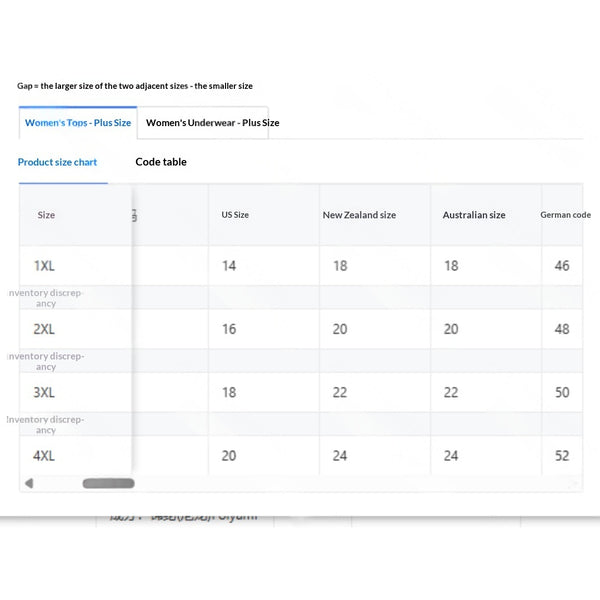Open the Code table tab
Screen dimensions: 600x600
pos(161,162)
